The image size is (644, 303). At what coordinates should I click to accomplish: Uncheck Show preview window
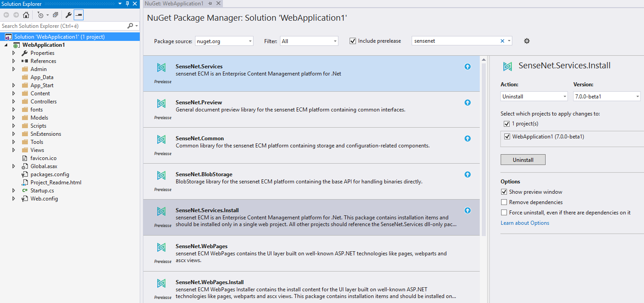tap(504, 192)
